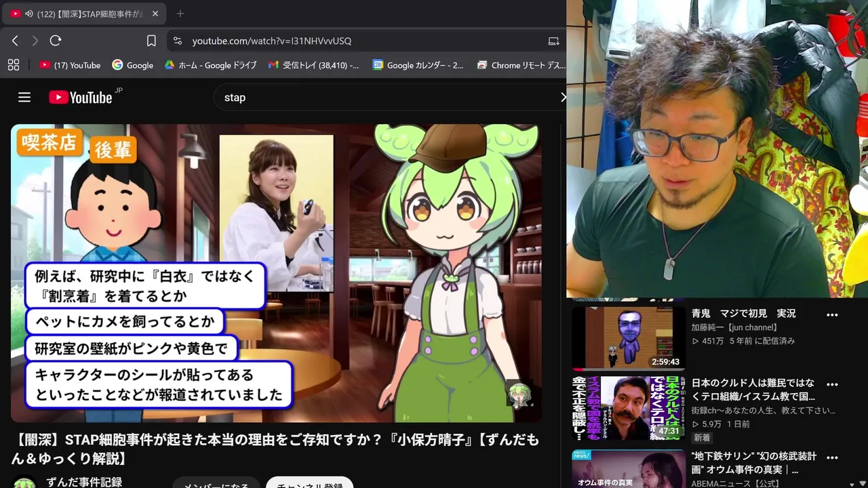Image resolution: width=868 pixels, height=488 pixels.
Task: Click the browser forward arrow
Action: (35, 41)
